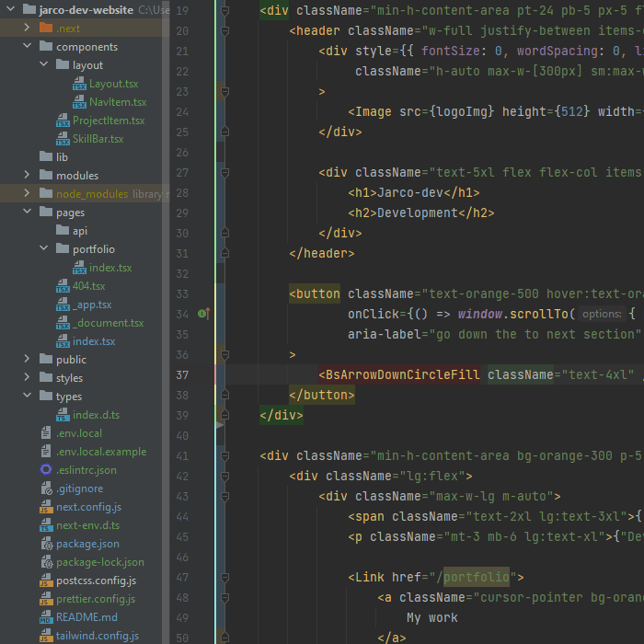Image resolution: width=644 pixels, height=644 pixels.
Task: Open package.json file icon
Action: (x=47, y=544)
